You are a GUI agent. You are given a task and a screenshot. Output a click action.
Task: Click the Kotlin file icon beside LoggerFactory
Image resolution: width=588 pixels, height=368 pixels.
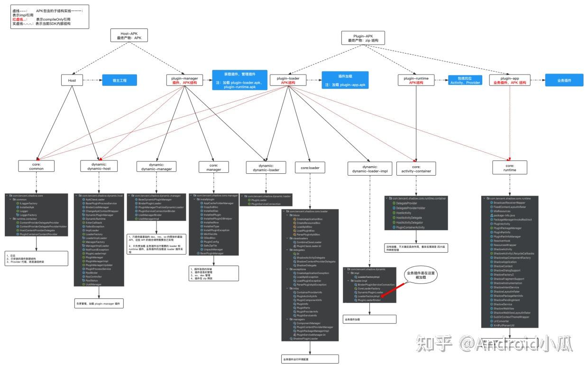point(18,215)
